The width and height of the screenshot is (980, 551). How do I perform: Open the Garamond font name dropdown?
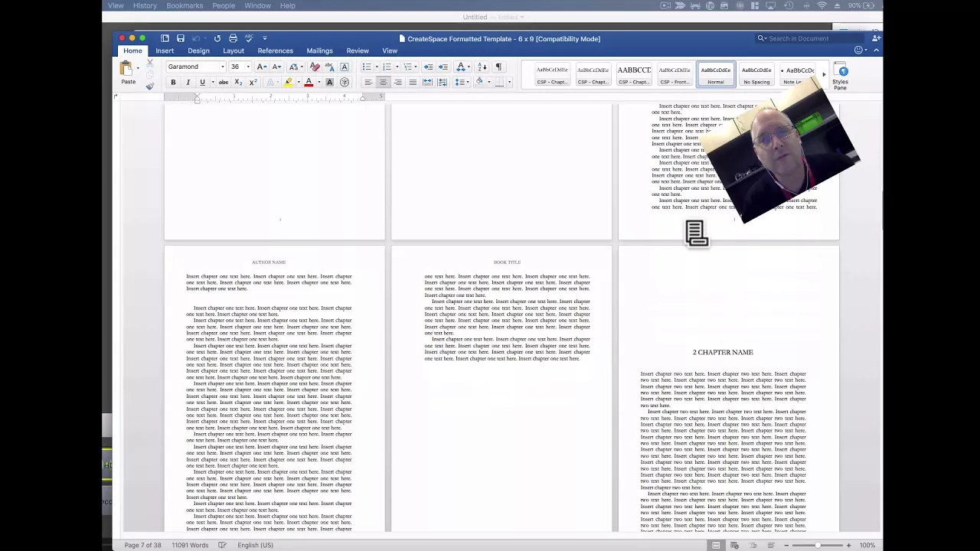click(x=223, y=67)
